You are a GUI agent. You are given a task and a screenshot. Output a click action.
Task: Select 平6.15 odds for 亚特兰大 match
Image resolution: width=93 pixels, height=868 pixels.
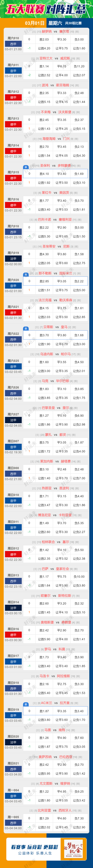(62, 66)
